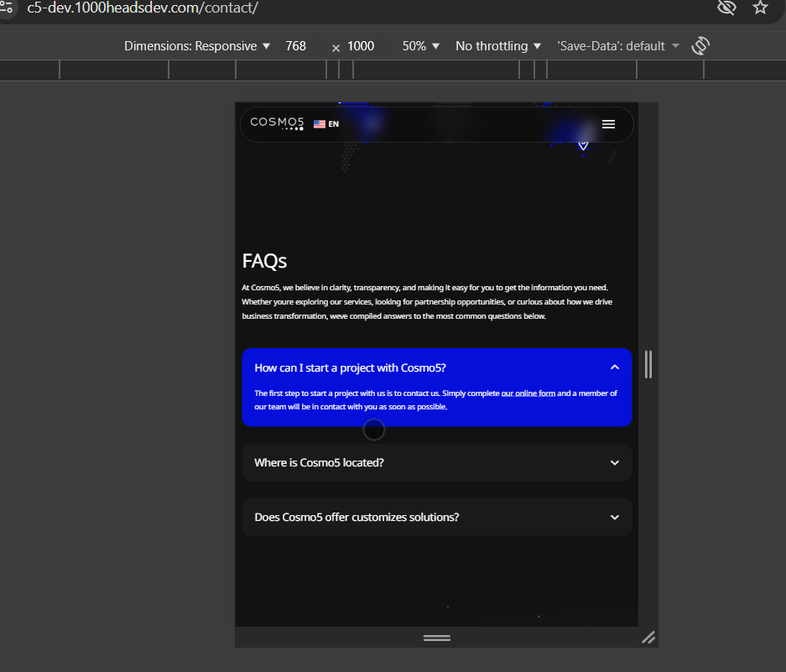Expand 'Does Cosmo5 offer customizes solutions?' FAQ
The height and width of the screenshot is (672, 786).
[x=436, y=517]
